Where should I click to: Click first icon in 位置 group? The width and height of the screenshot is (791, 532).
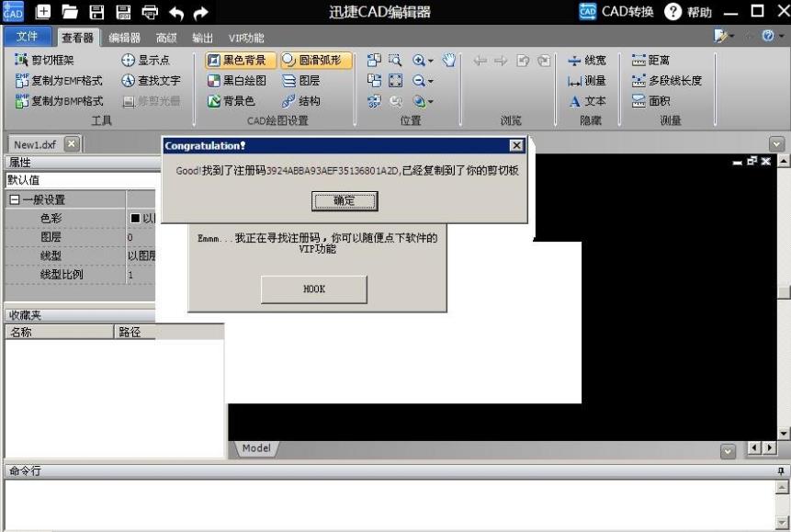[x=374, y=60]
